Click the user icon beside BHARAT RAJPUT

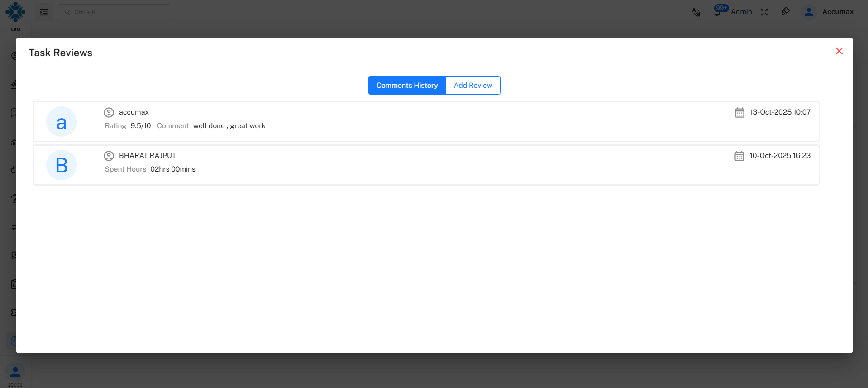(x=109, y=156)
